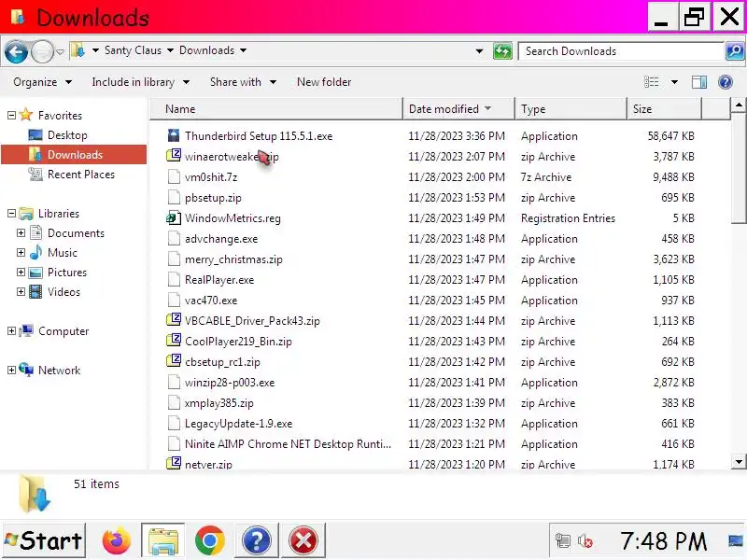Expand the Pictures library node

coord(21,273)
